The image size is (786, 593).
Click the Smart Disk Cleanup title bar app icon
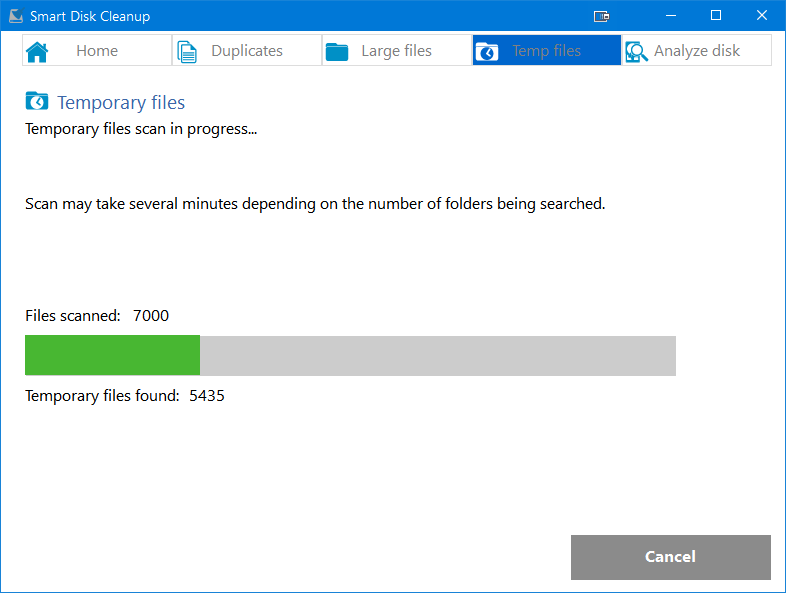[x=16, y=16]
